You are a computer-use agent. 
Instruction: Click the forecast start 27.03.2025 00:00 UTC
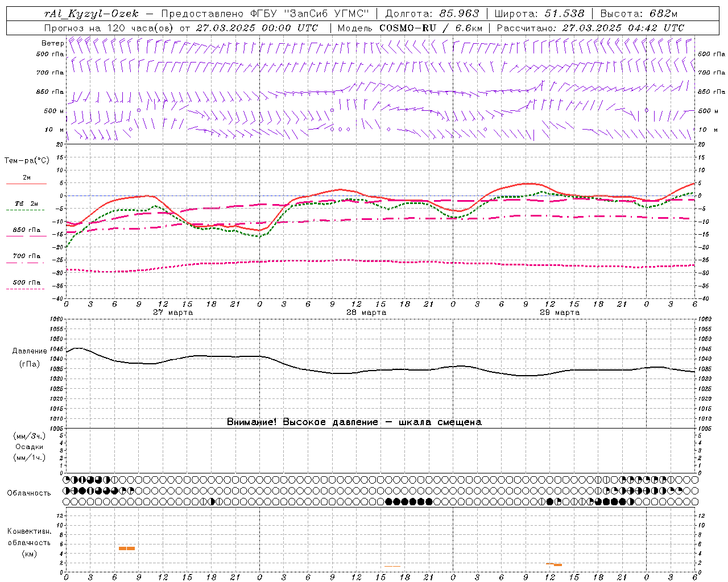(257, 28)
